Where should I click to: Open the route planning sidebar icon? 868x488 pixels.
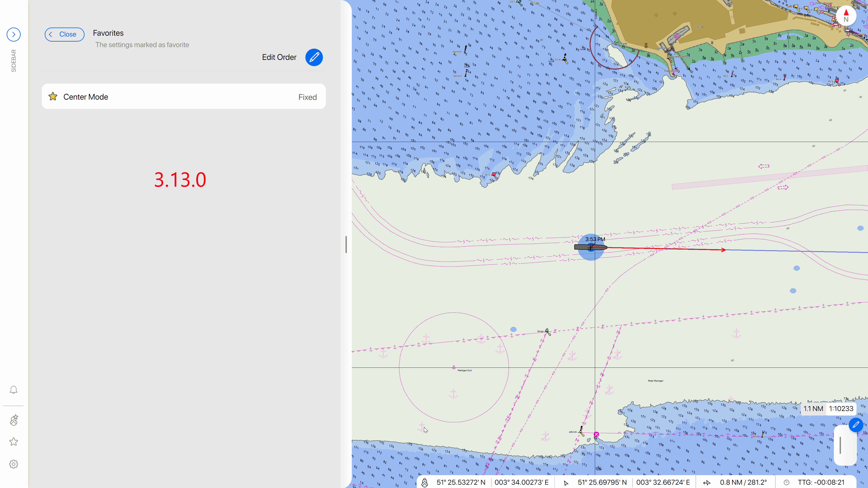(14, 420)
